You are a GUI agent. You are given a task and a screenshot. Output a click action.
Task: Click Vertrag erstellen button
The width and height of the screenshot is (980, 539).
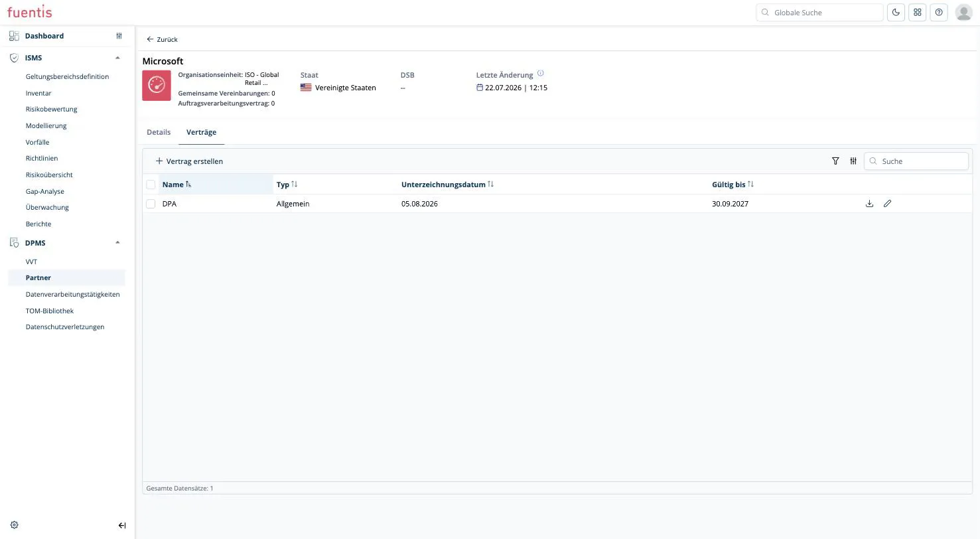coord(189,161)
